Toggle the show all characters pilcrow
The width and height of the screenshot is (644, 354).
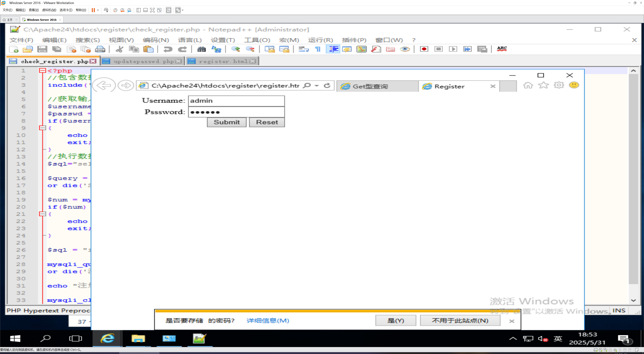pyautogui.click(x=318, y=49)
